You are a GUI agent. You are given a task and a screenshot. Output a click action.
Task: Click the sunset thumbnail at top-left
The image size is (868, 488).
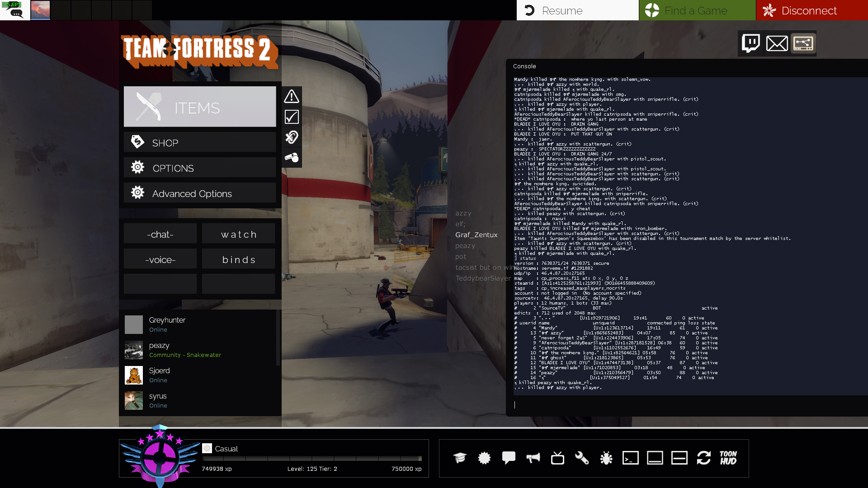pos(40,10)
